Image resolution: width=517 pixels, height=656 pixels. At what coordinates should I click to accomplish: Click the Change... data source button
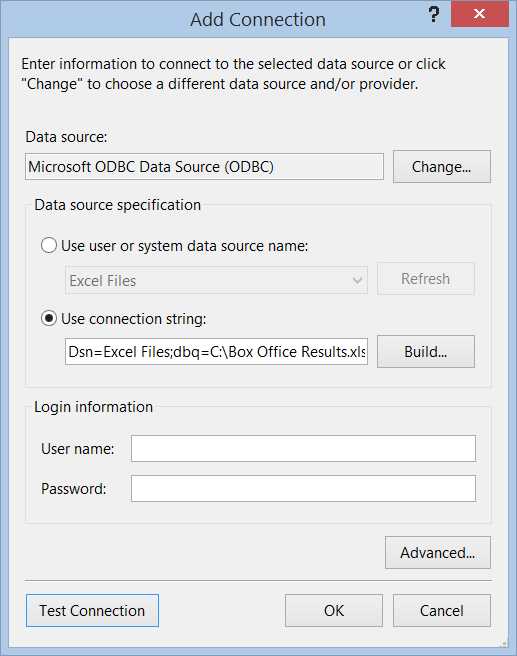point(442,167)
